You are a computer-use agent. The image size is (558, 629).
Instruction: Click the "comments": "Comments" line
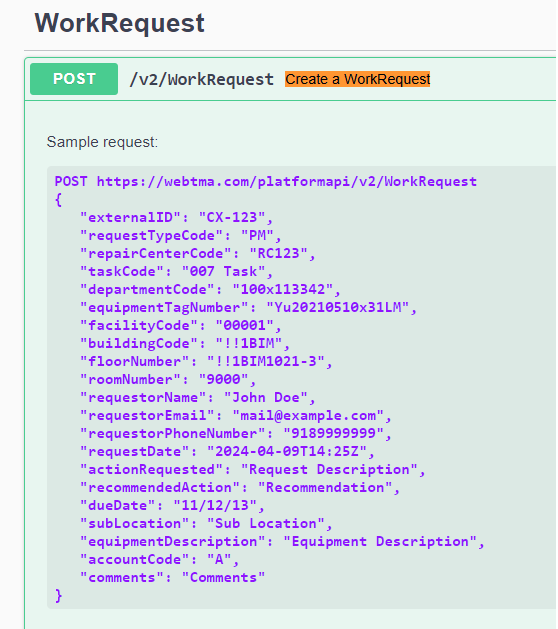(172, 578)
